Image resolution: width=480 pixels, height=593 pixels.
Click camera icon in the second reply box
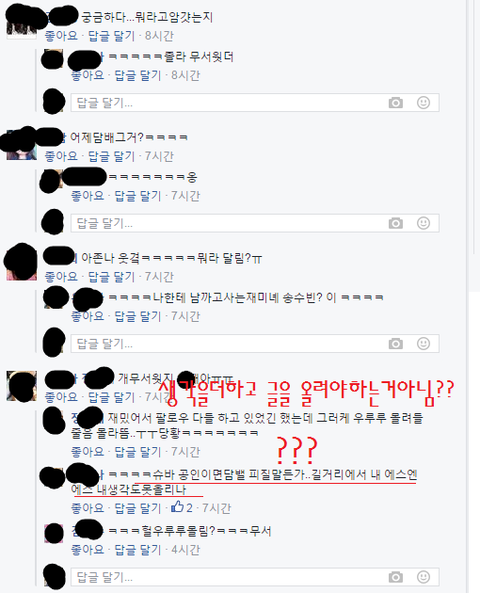click(396, 224)
